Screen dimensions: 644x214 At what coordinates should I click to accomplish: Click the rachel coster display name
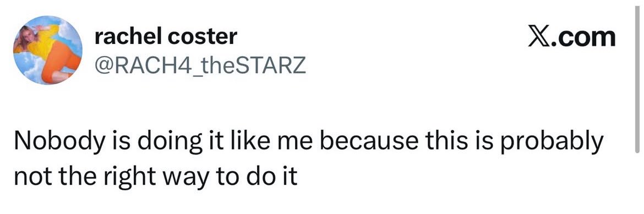pyautogui.click(x=166, y=37)
